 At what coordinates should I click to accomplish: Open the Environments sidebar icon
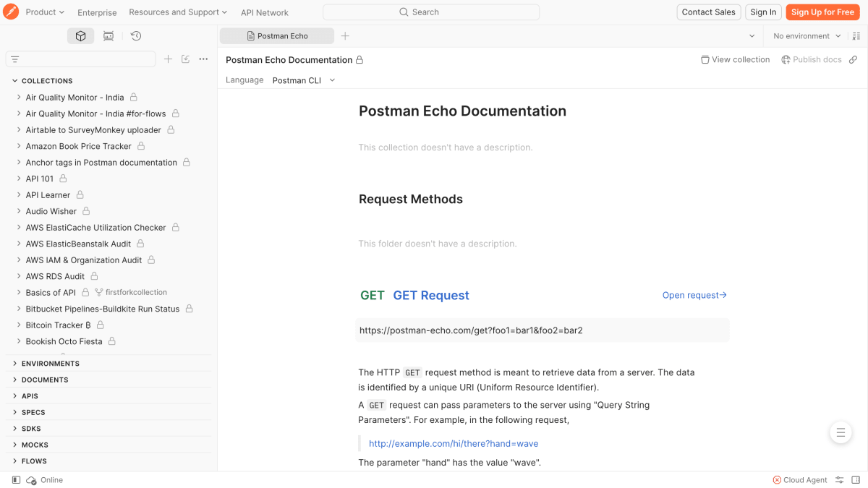[x=109, y=36]
